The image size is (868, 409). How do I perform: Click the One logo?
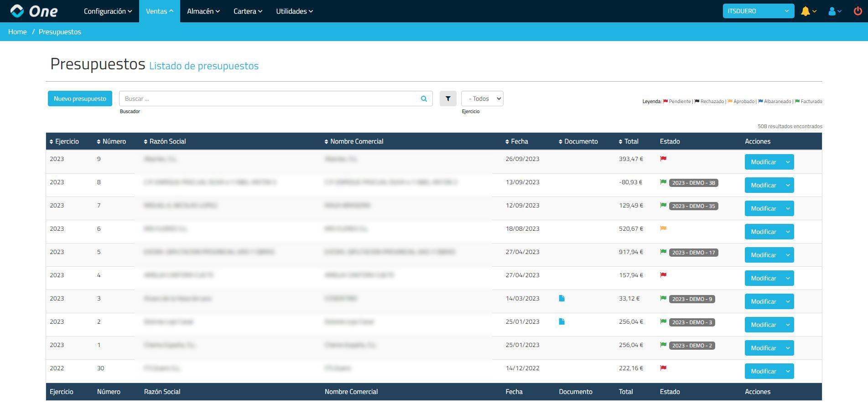coord(34,11)
